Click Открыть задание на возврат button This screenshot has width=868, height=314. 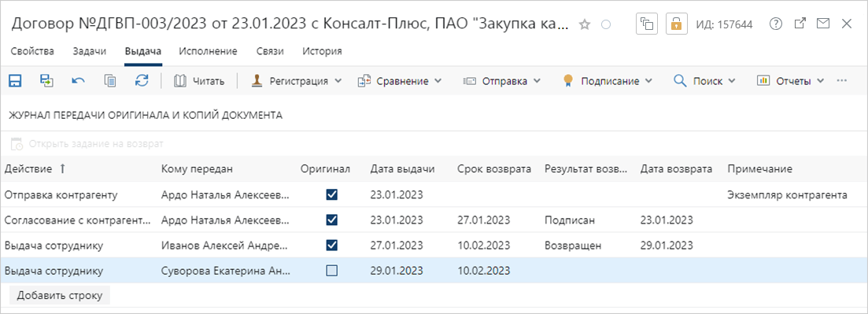(x=87, y=144)
